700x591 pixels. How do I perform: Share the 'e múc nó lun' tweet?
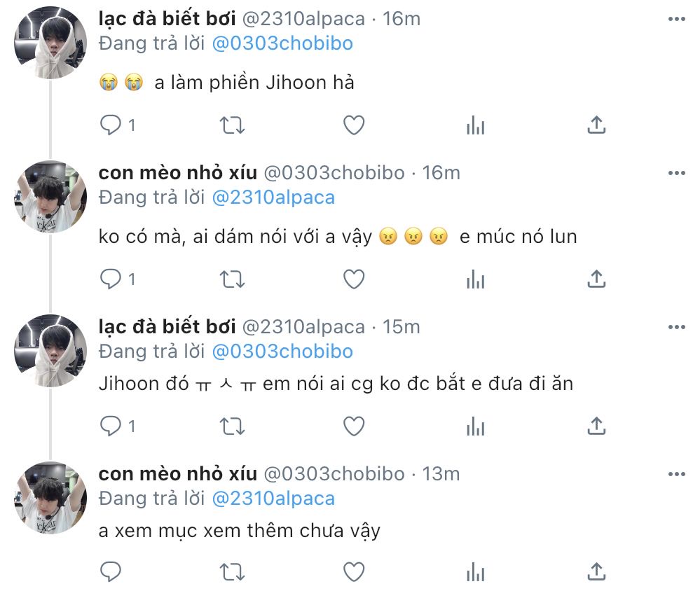click(x=596, y=279)
